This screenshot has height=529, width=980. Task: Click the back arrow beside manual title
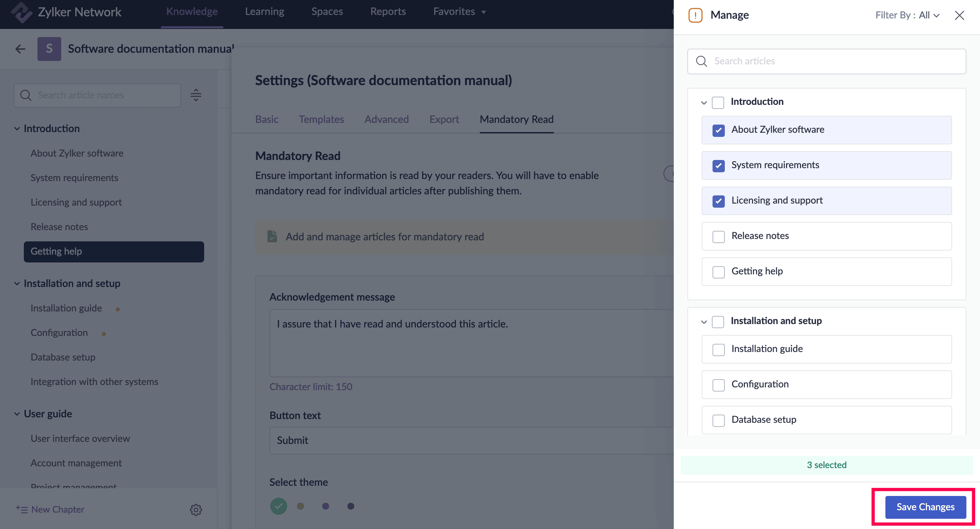pyautogui.click(x=20, y=49)
